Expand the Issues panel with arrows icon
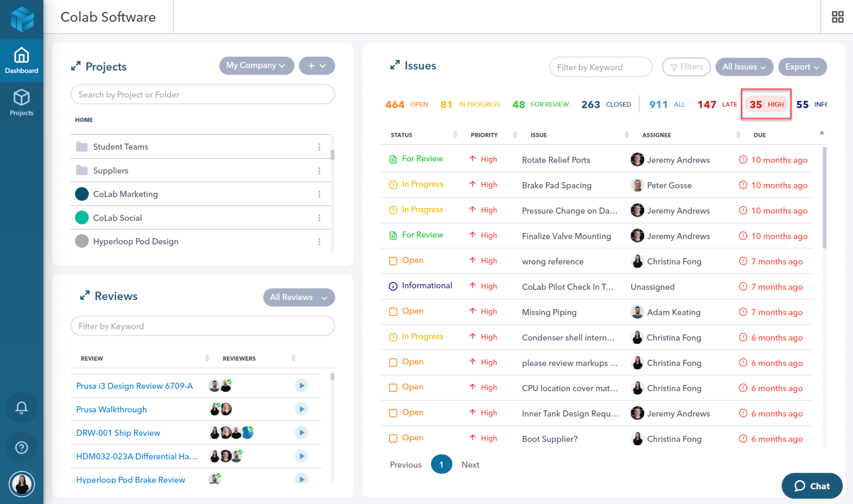The width and height of the screenshot is (853, 504). (x=395, y=65)
